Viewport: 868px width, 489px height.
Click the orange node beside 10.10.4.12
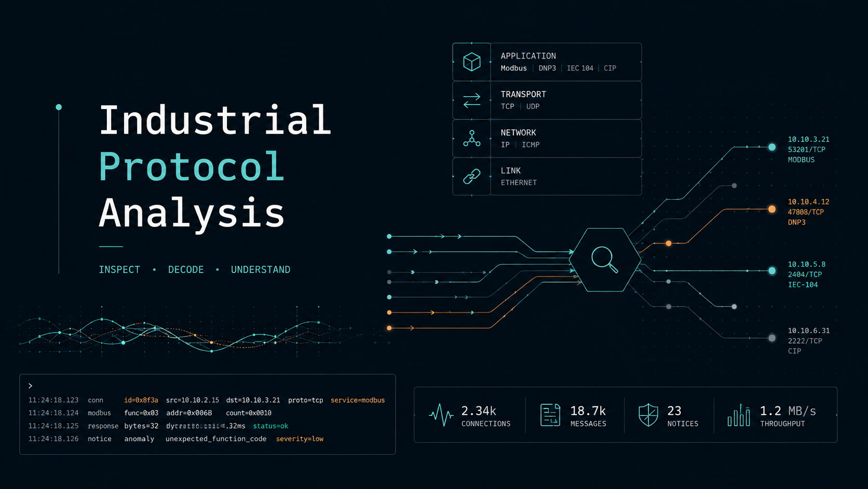(x=772, y=209)
